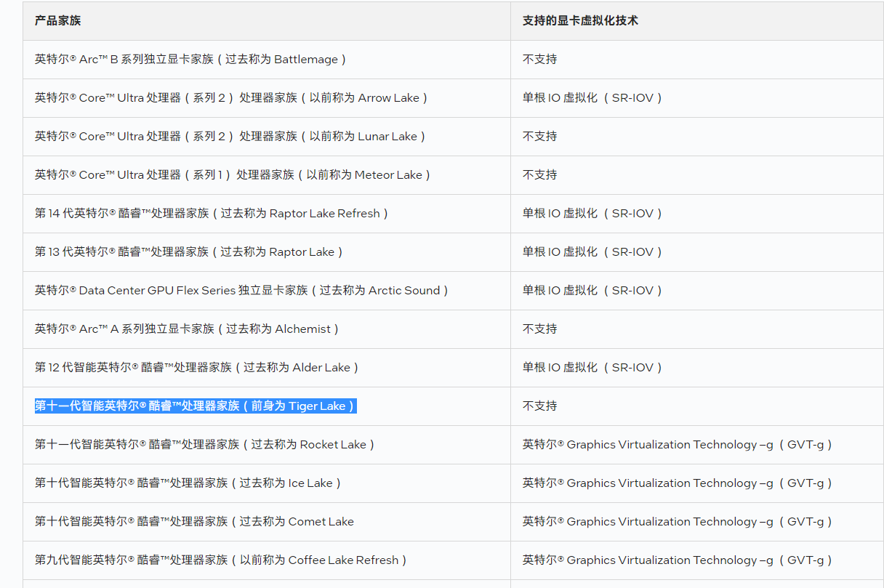Select the Core Ultra Lunar Lake row text
Image resolution: width=884 pixels, height=588 pixels.
click(231, 137)
